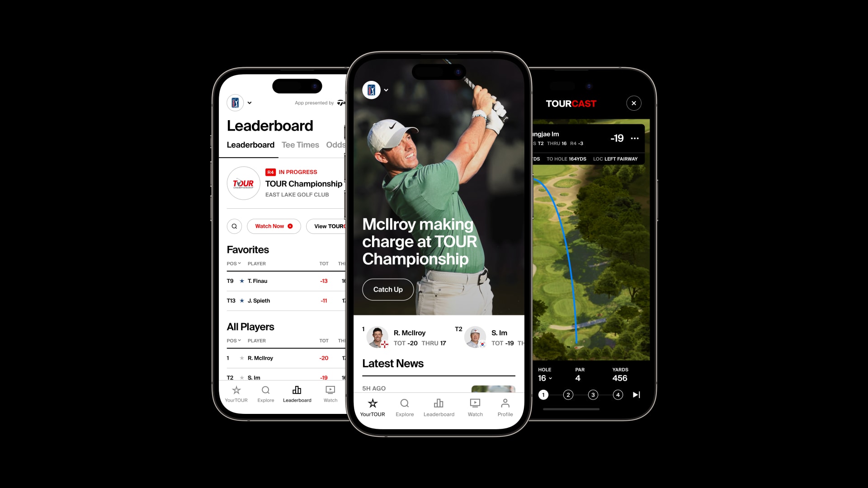Click the View TOUR button
The width and height of the screenshot is (868, 488).
(329, 226)
